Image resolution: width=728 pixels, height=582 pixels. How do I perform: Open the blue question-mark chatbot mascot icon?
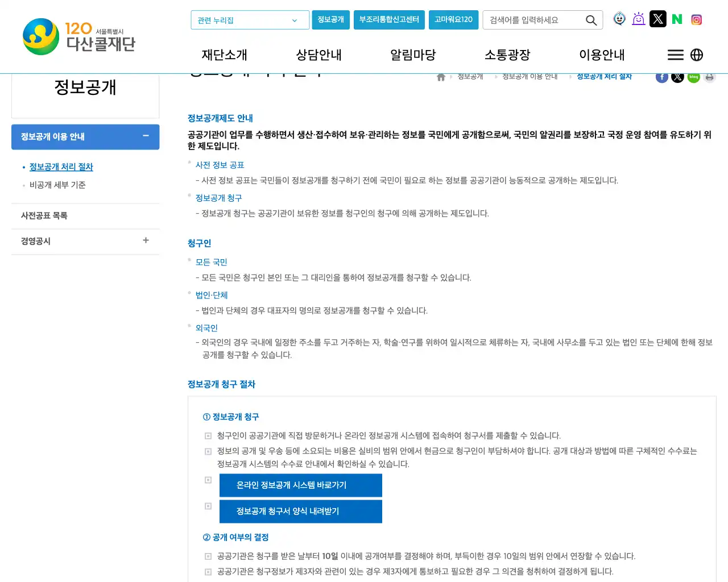click(x=619, y=19)
